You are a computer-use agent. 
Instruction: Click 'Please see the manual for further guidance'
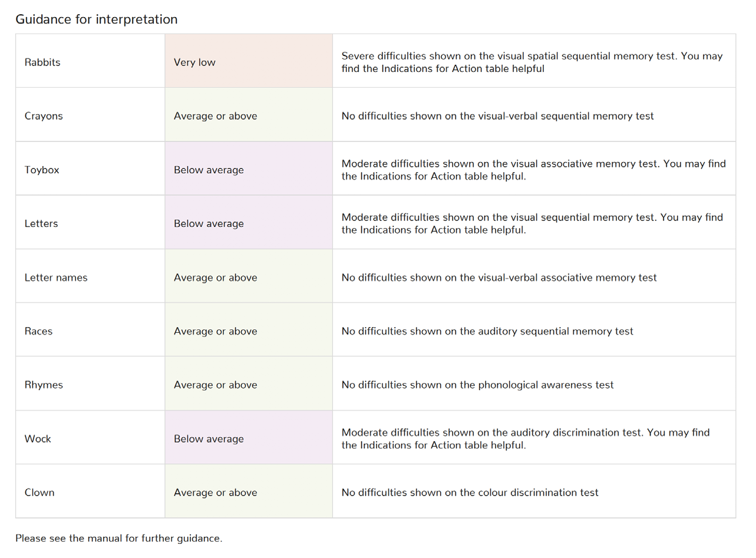[x=118, y=538]
